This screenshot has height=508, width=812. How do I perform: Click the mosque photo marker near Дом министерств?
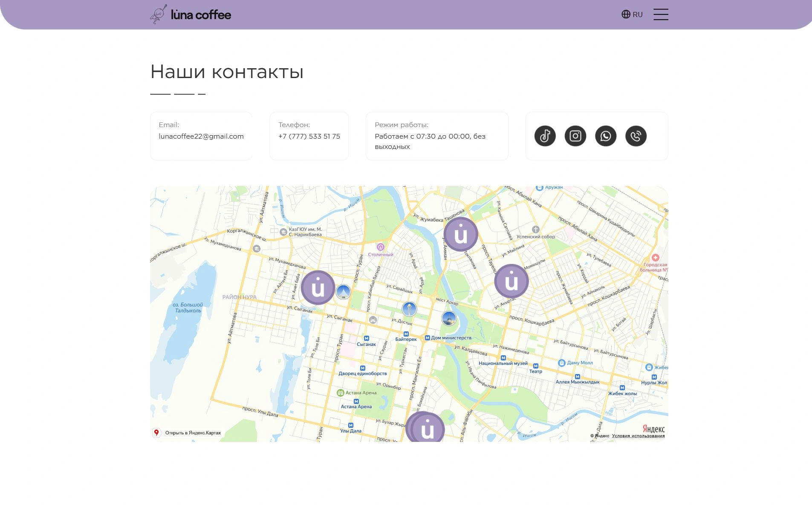(449, 318)
